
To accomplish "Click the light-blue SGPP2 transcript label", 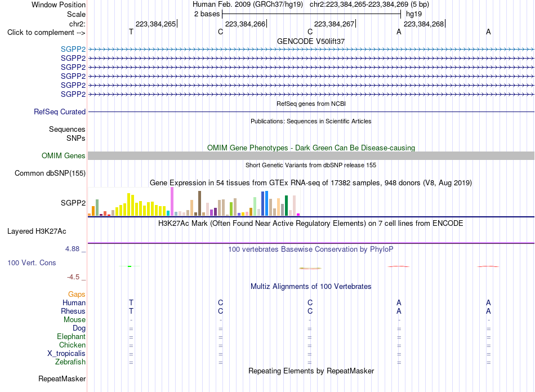I will 73,49.
